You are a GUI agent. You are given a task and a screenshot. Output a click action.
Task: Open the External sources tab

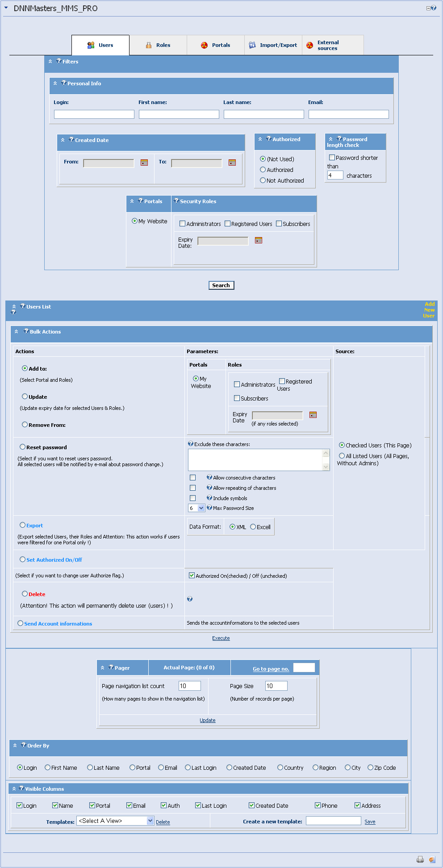[333, 45]
